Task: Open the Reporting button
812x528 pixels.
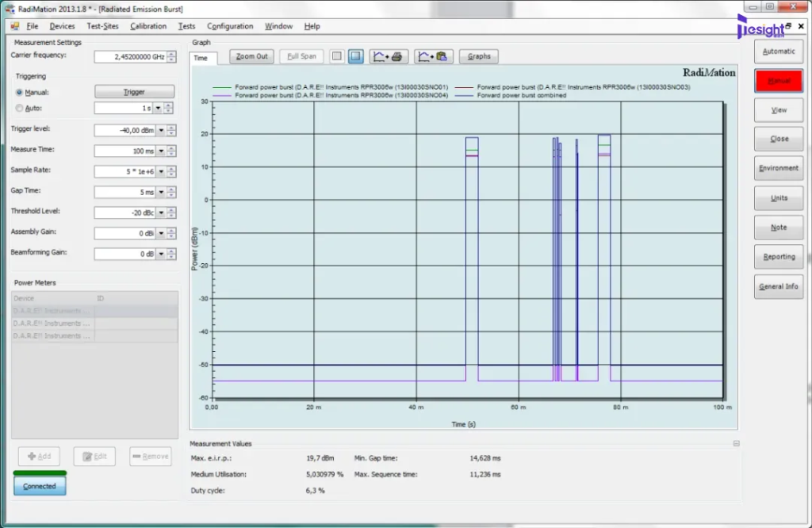Action: [x=779, y=257]
